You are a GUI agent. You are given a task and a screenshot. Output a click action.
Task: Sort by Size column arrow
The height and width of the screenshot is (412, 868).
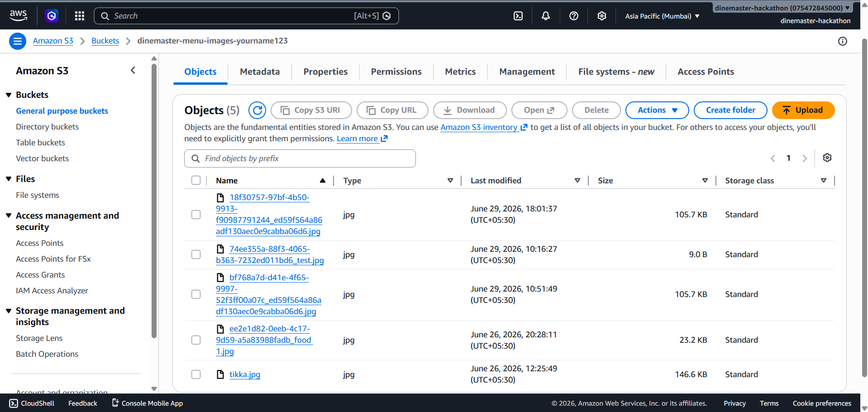705,180
